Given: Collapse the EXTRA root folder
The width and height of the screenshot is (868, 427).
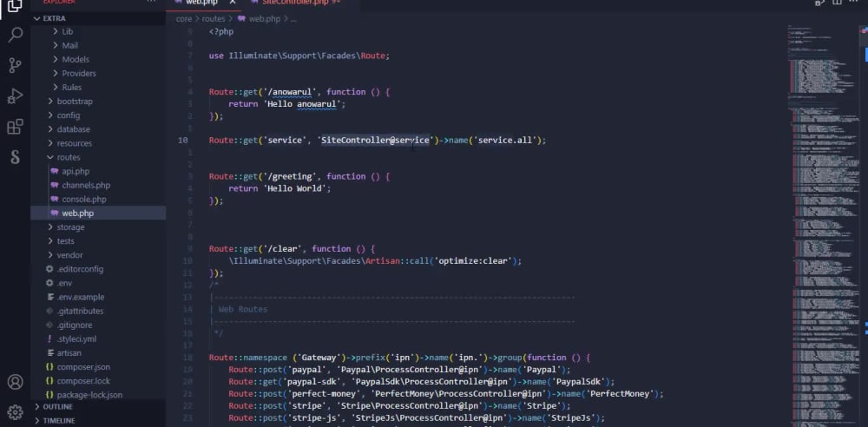Looking at the screenshot, I should pos(37,18).
